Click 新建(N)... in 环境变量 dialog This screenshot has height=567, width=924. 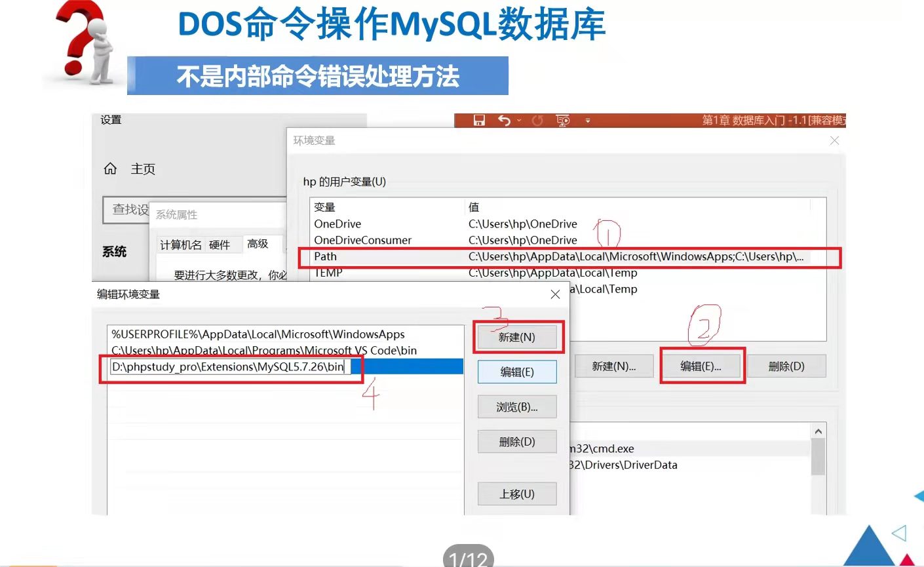pyautogui.click(x=614, y=366)
